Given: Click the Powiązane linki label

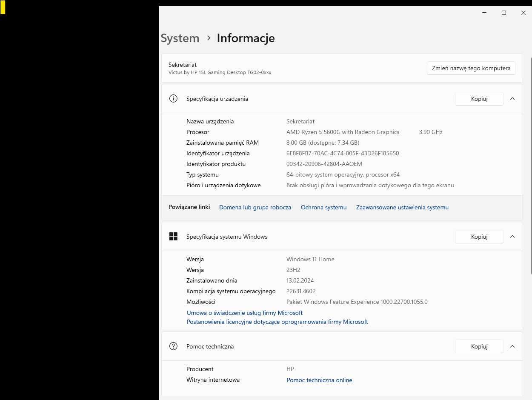Looking at the screenshot, I should pyautogui.click(x=189, y=207).
